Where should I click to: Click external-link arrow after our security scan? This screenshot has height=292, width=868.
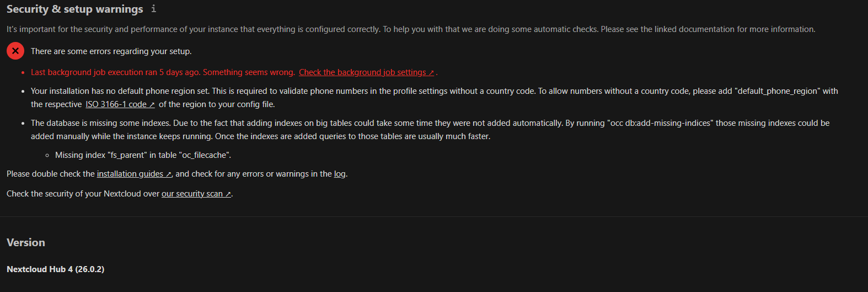tap(228, 194)
